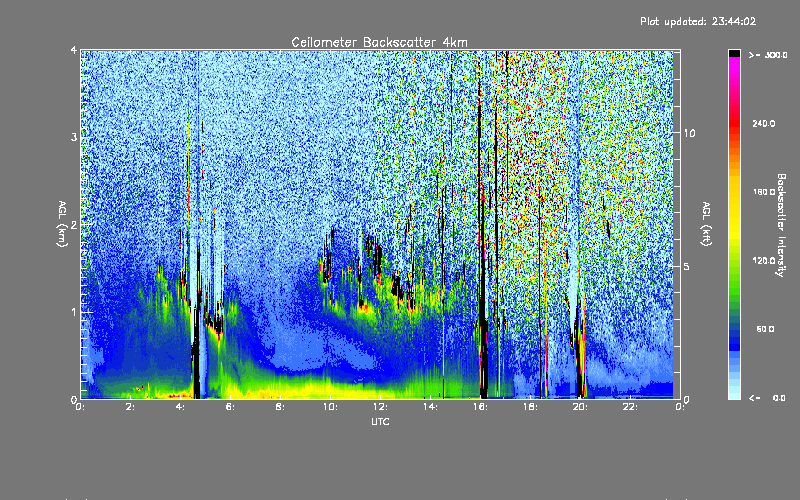800x500 pixels.
Task: Click the '3' km tick on left axis
Action: 74,138
